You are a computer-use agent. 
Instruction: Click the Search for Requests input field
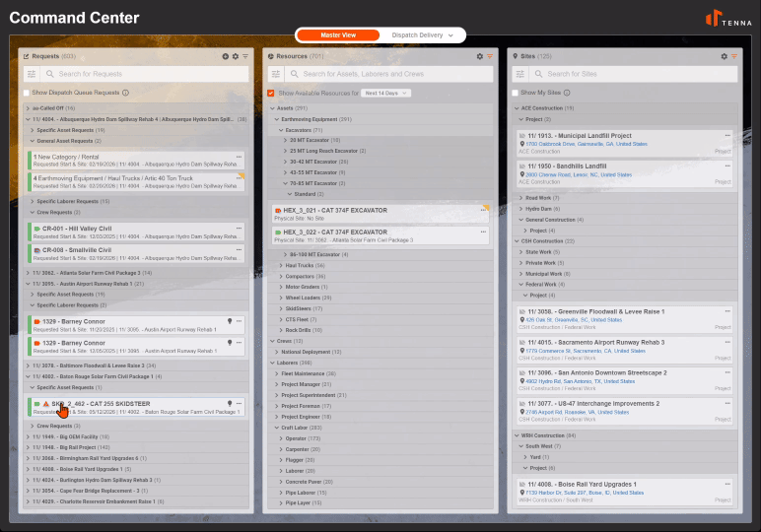coord(146,74)
